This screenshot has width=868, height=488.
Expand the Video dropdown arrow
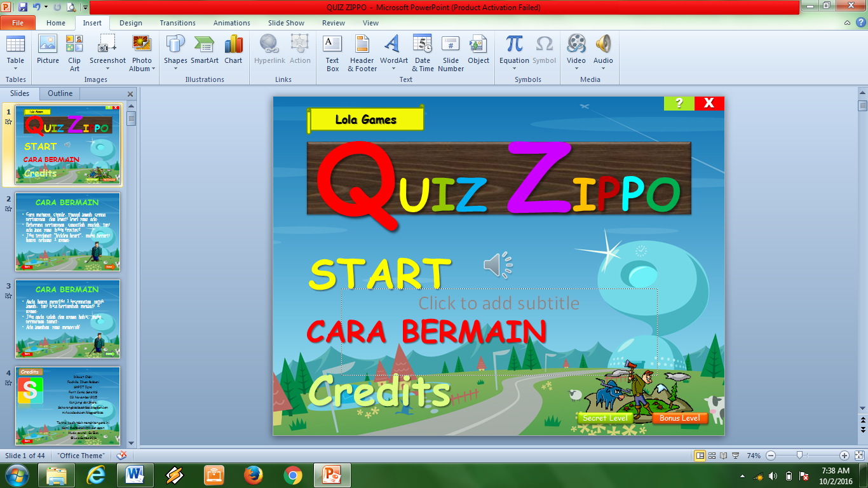click(x=576, y=69)
